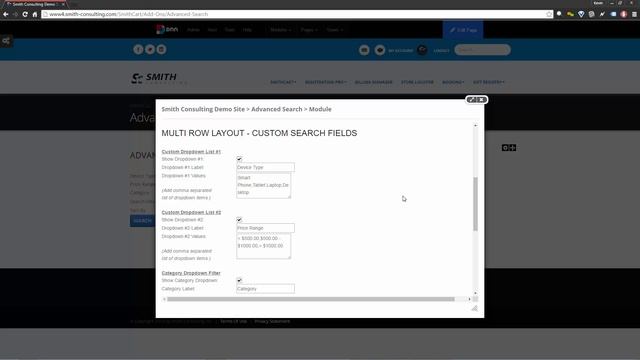Expand the Booking navigation menu

(453, 82)
